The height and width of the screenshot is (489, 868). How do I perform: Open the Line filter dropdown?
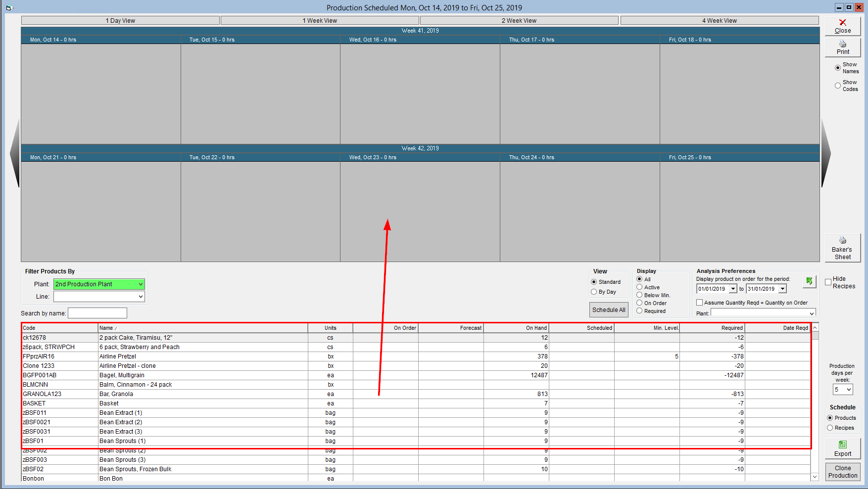(99, 296)
